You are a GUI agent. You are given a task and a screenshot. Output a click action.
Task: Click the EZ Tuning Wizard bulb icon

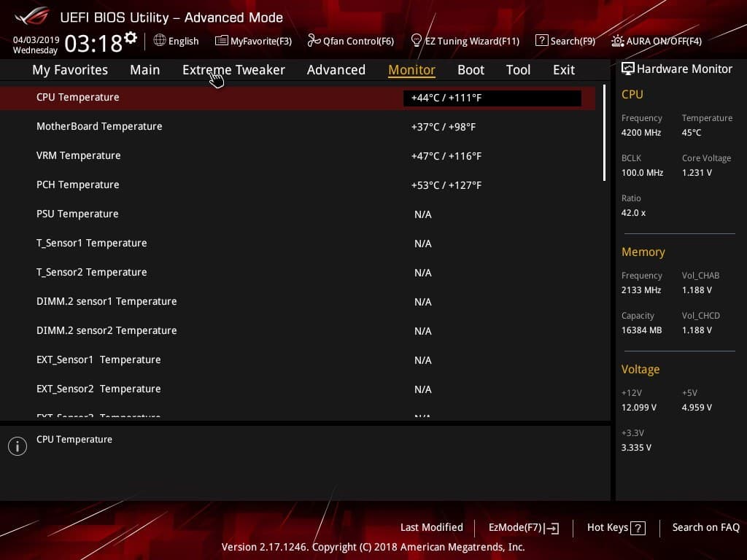416,41
